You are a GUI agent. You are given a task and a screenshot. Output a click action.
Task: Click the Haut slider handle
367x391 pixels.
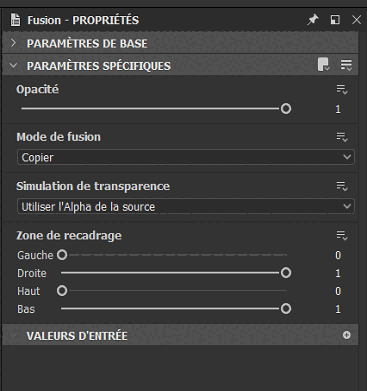[x=62, y=291]
